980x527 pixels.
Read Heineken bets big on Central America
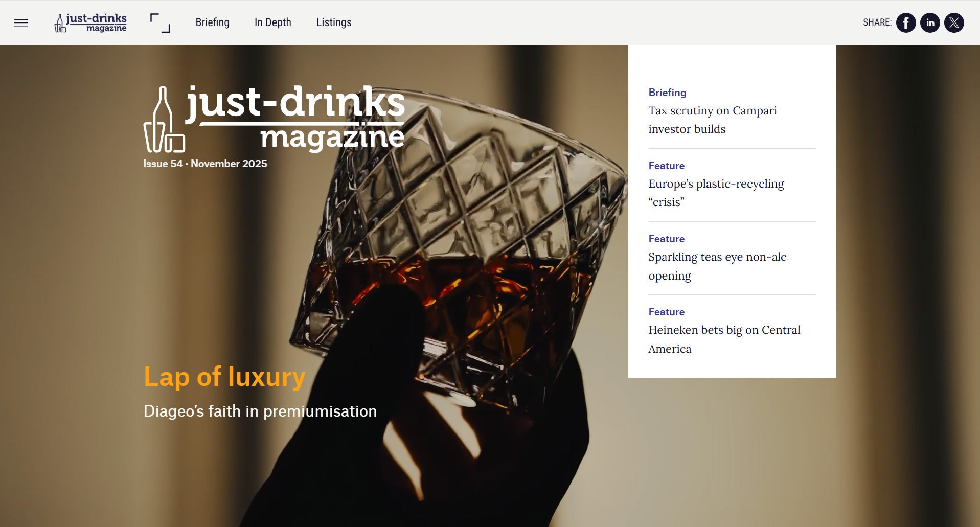724,339
